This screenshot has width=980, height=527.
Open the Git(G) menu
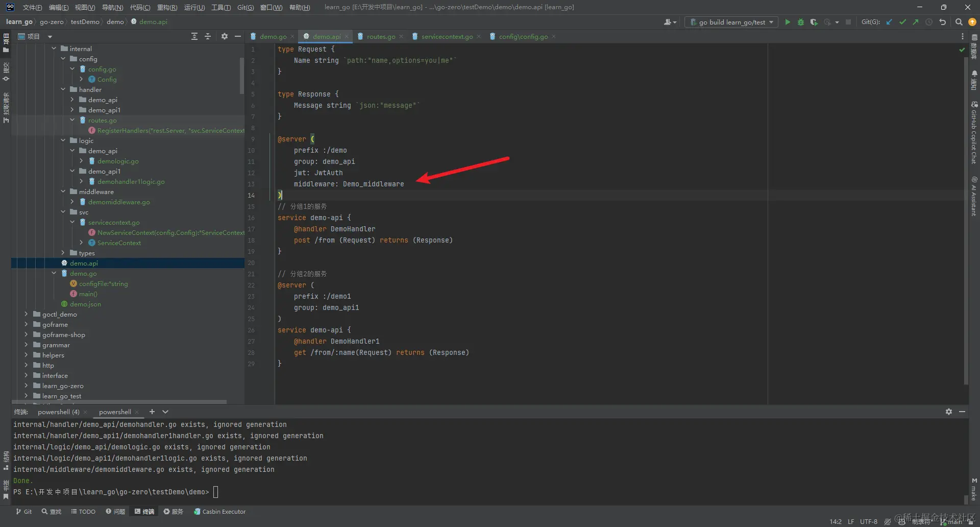pyautogui.click(x=246, y=7)
